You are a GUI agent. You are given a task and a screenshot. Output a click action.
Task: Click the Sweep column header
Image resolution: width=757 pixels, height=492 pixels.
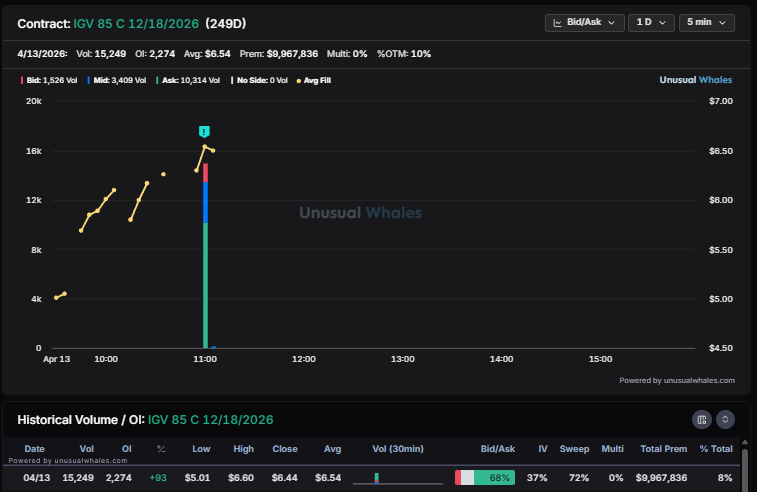coord(574,449)
